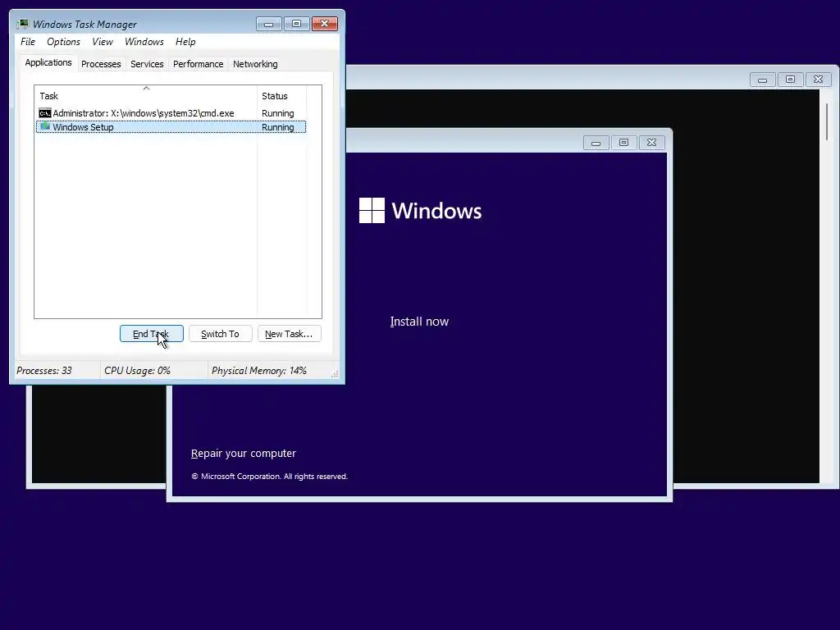Image resolution: width=840 pixels, height=630 pixels.
Task: Click the Running status of Windows Setup
Action: pos(277,127)
